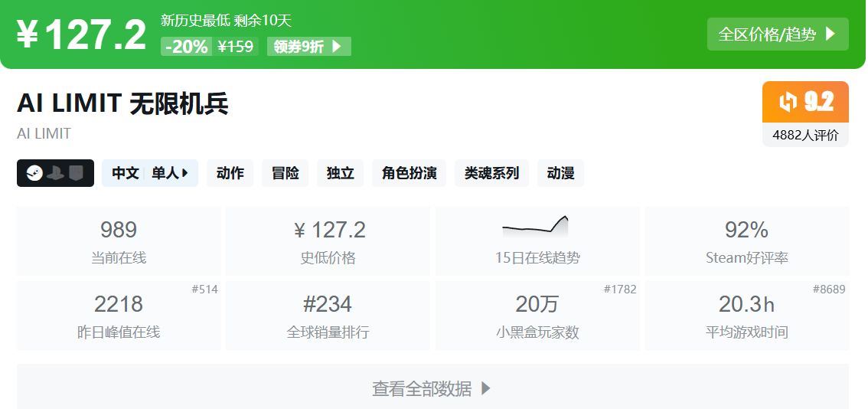Click the 新历史最低 剩余10天 label
This screenshot has height=409, width=868.
[226, 21]
